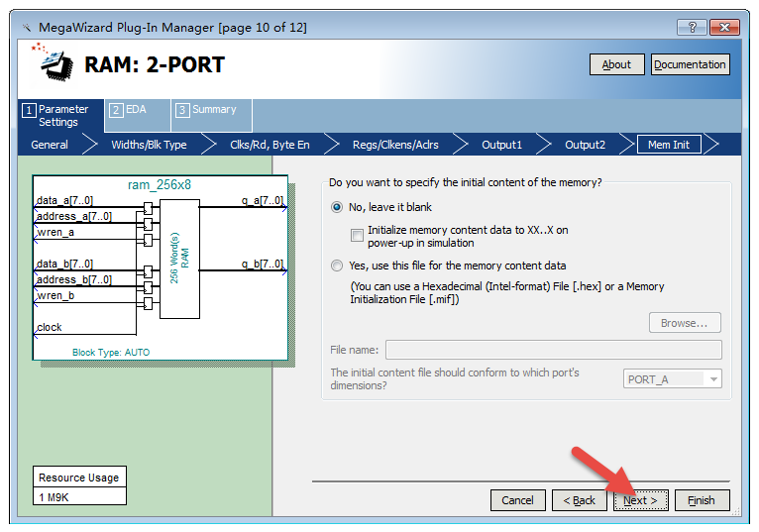Click the Finish button

pos(702,500)
